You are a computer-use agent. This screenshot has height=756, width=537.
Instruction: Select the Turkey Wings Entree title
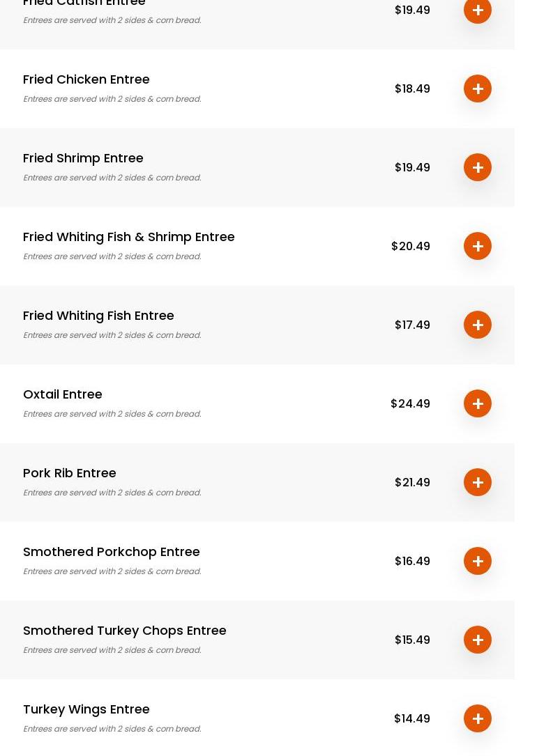click(x=86, y=709)
